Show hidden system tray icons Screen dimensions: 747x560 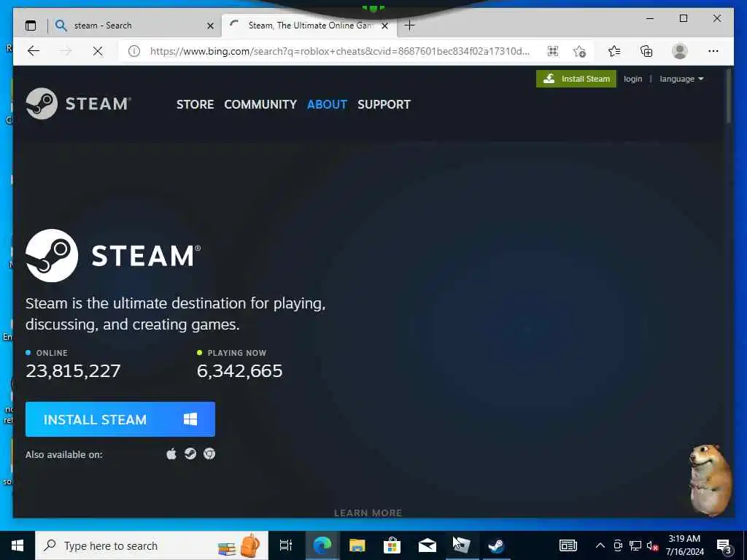600,545
